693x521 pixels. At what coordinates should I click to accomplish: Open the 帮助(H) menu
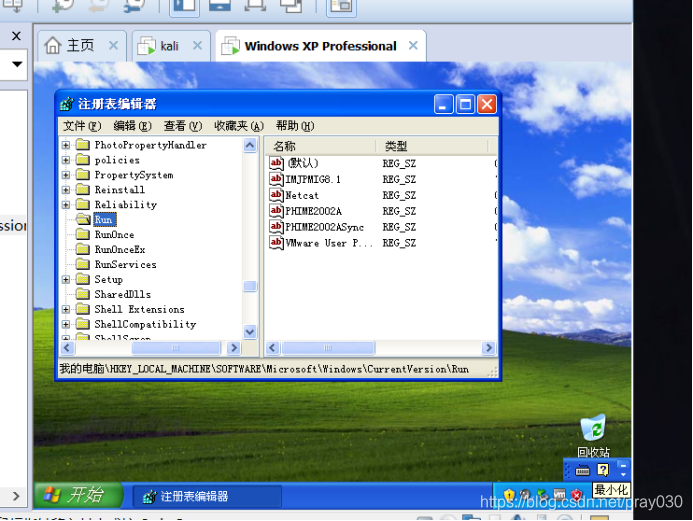coord(295,126)
